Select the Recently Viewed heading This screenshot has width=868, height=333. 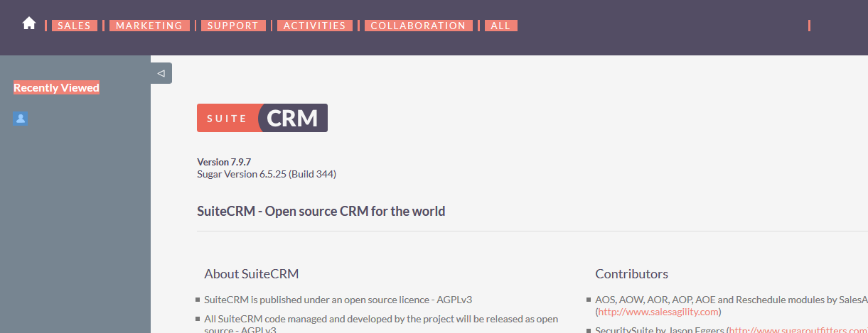pos(56,88)
